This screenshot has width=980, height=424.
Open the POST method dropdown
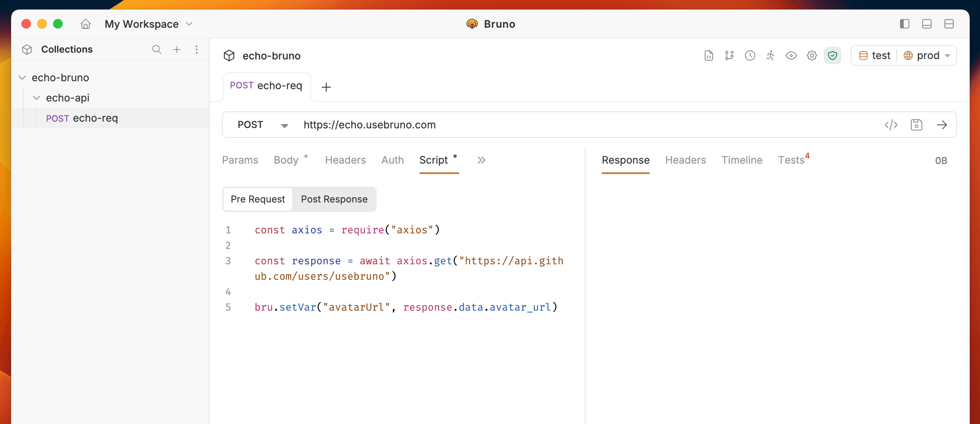click(x=262, y=125)
